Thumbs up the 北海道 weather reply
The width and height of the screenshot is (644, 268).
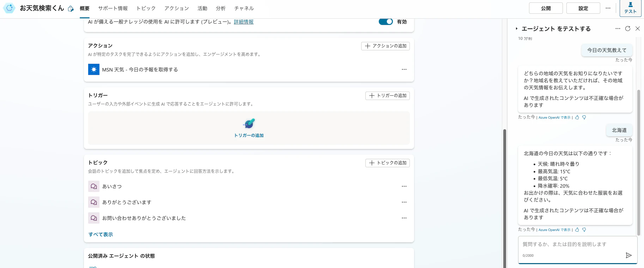click(x=577, y=230)
